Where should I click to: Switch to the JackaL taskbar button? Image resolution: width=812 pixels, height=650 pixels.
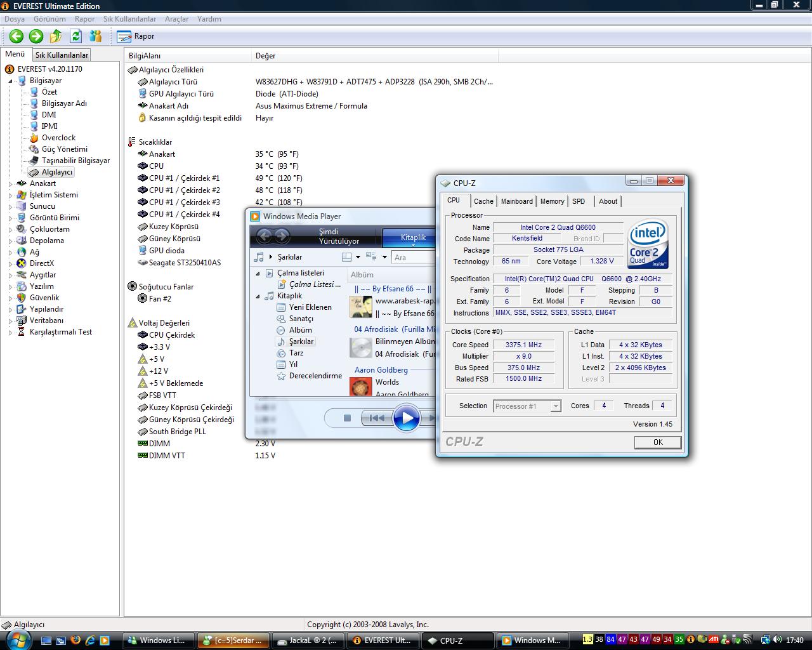point(309,640)
